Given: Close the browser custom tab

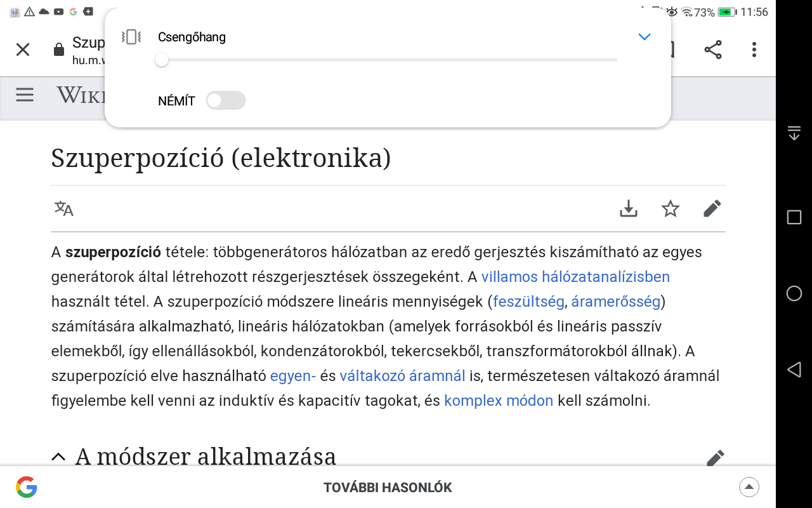Looking at the screenshot, I should pos(23,50).
